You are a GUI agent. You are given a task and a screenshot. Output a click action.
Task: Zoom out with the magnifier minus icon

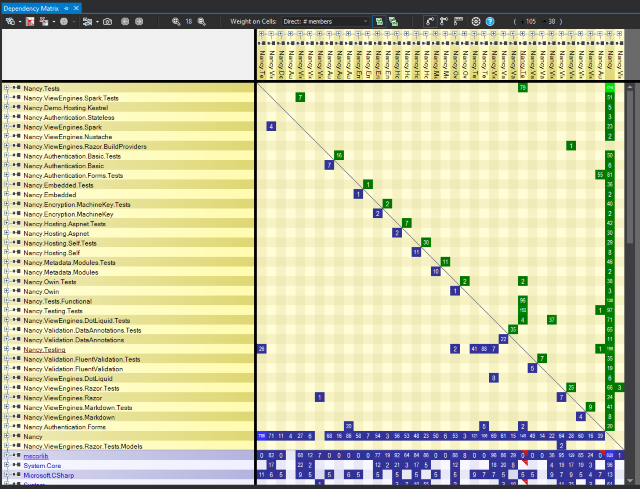pyautogui.click(x=202, y=21)
